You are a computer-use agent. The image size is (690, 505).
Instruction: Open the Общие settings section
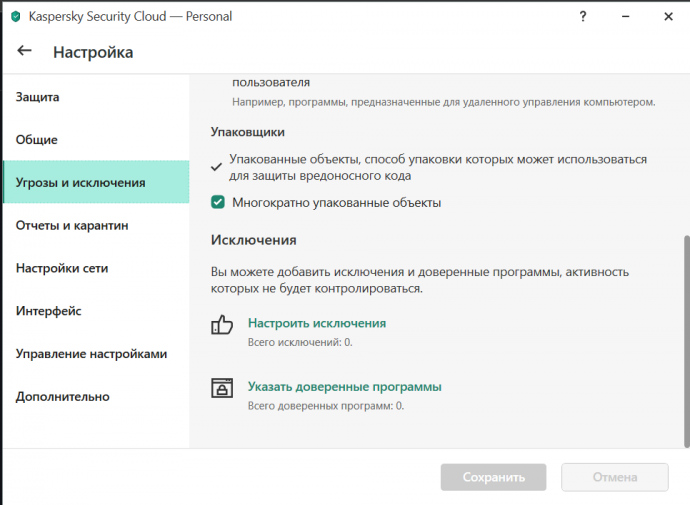coord(37,140)
